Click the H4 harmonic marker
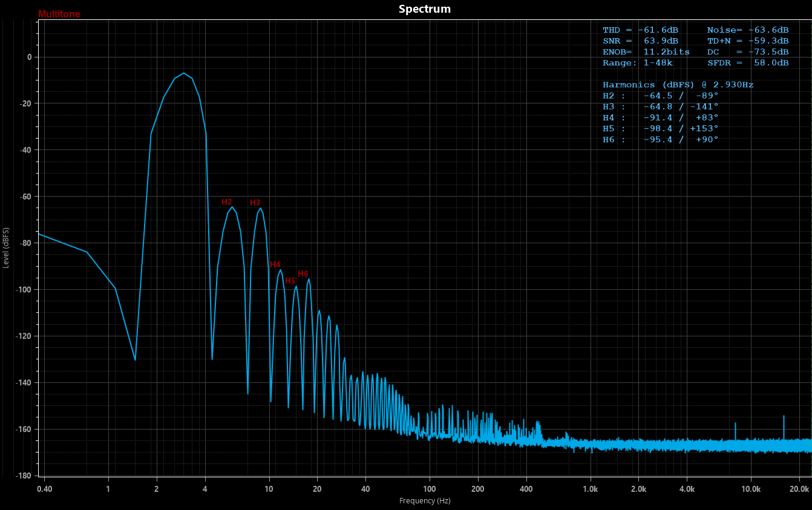 tap(275, 264)
